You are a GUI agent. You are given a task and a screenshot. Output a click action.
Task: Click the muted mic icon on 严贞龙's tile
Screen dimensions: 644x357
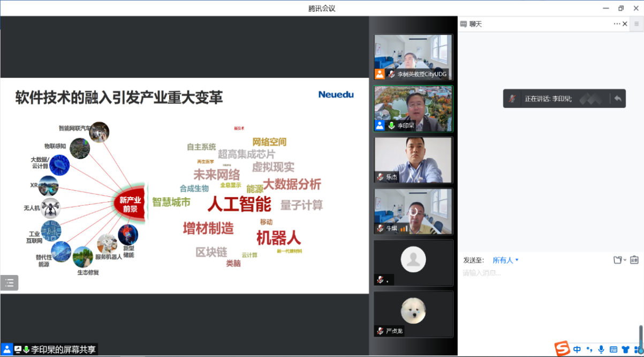click(x=380, y=331)
